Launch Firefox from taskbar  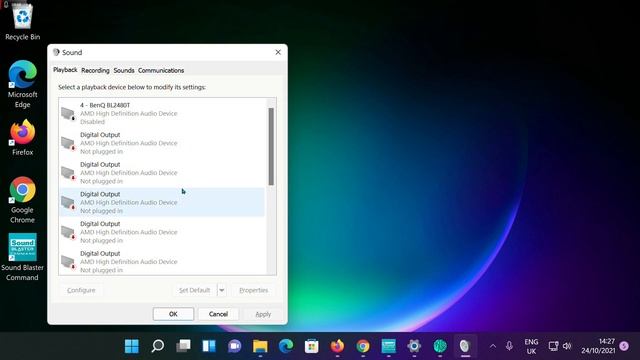337,346
